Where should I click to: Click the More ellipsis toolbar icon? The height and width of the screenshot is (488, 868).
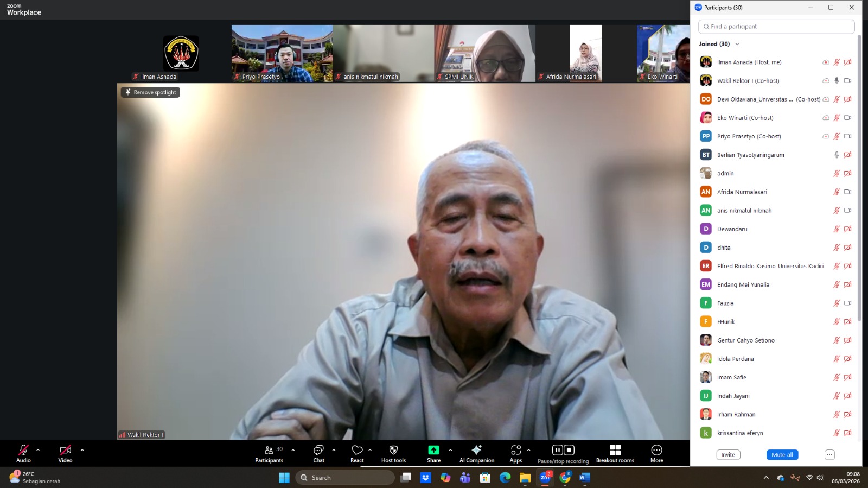point(656,451)
